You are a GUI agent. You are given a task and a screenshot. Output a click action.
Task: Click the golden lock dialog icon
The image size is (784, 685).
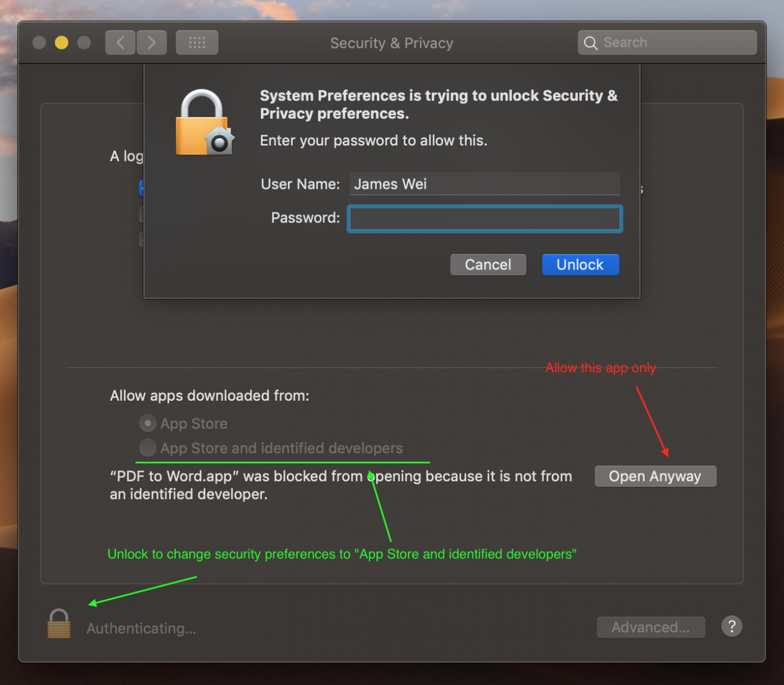[x=204, y=123]
